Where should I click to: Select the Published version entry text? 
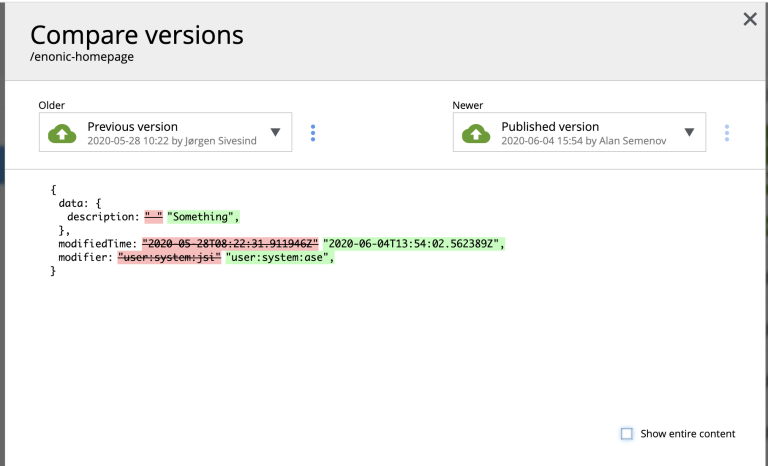[x=550, y=126]
